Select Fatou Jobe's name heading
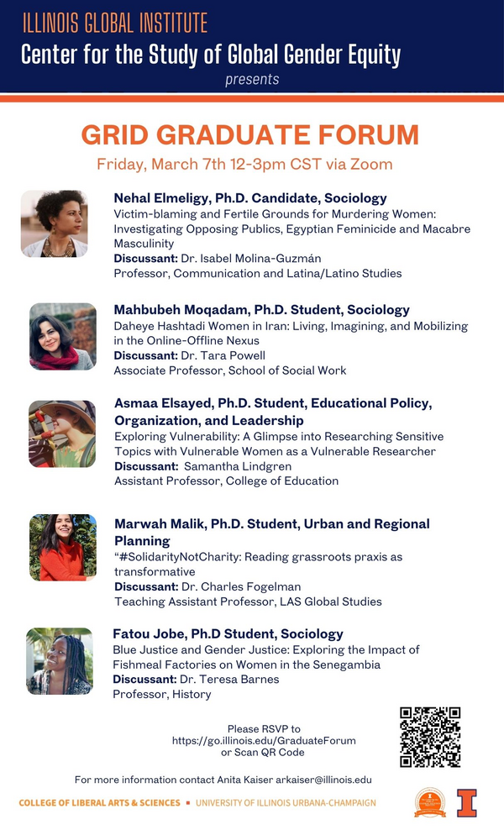The image size is (504, 830). pos(228,633)
